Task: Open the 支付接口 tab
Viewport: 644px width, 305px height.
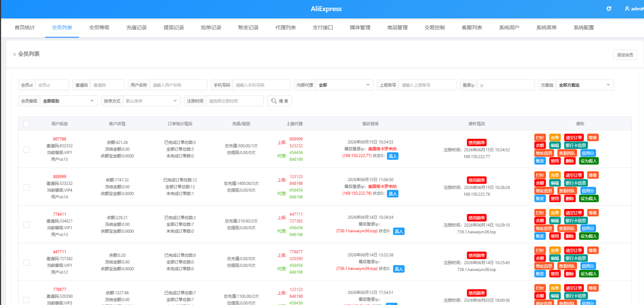Action: coord(323,28)
